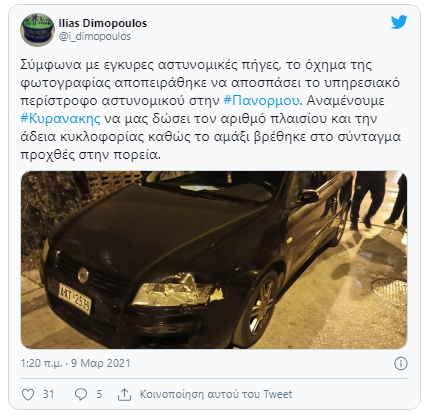The width and height of the screenshot is (428, 414).
Task: Click the Twitter bird logo
Action: coord(399,22)
